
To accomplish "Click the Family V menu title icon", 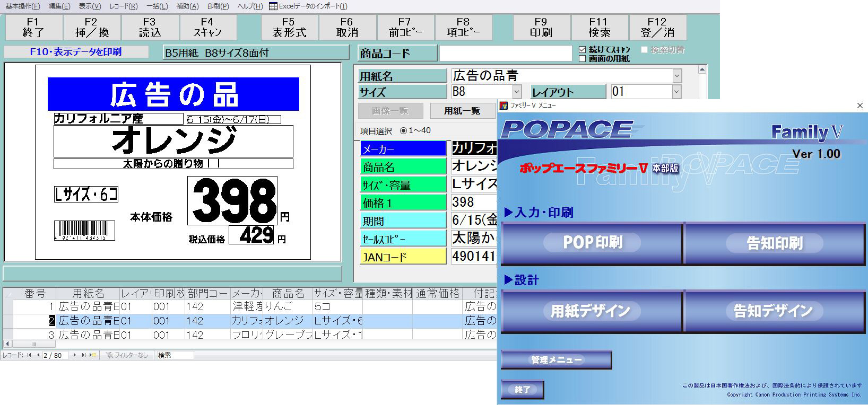I will pyautogui.click(x=504, y=105).
